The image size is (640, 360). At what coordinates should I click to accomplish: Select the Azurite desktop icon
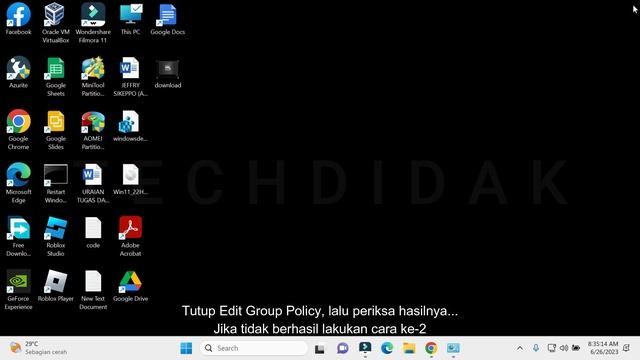point(18,73)
